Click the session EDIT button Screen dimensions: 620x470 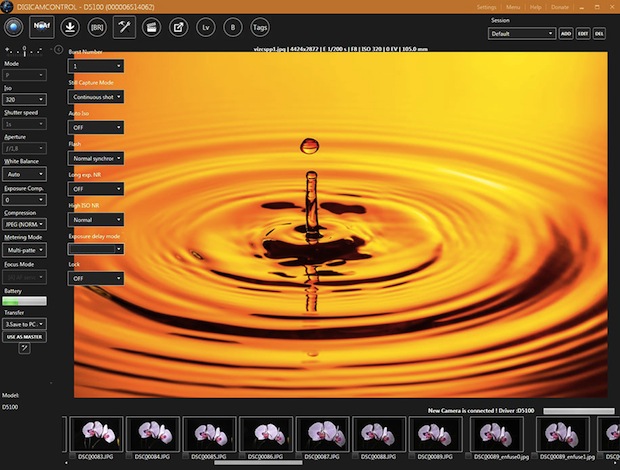click(583, 34)
